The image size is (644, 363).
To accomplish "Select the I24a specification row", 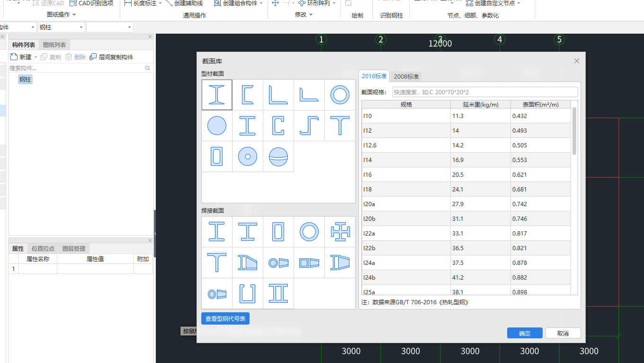I will (466, 263).
